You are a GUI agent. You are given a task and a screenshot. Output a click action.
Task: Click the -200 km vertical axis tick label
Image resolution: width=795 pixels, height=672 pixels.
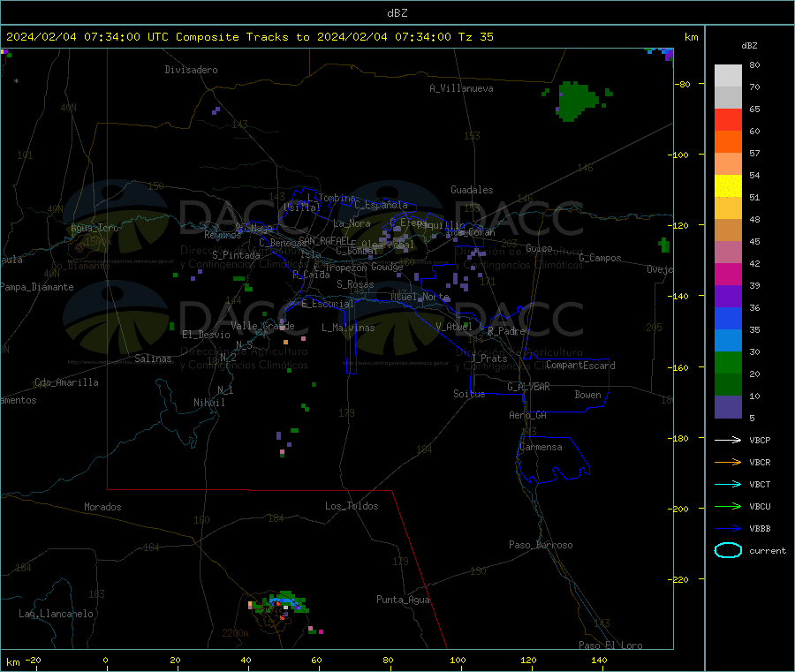tap(679, 509)
